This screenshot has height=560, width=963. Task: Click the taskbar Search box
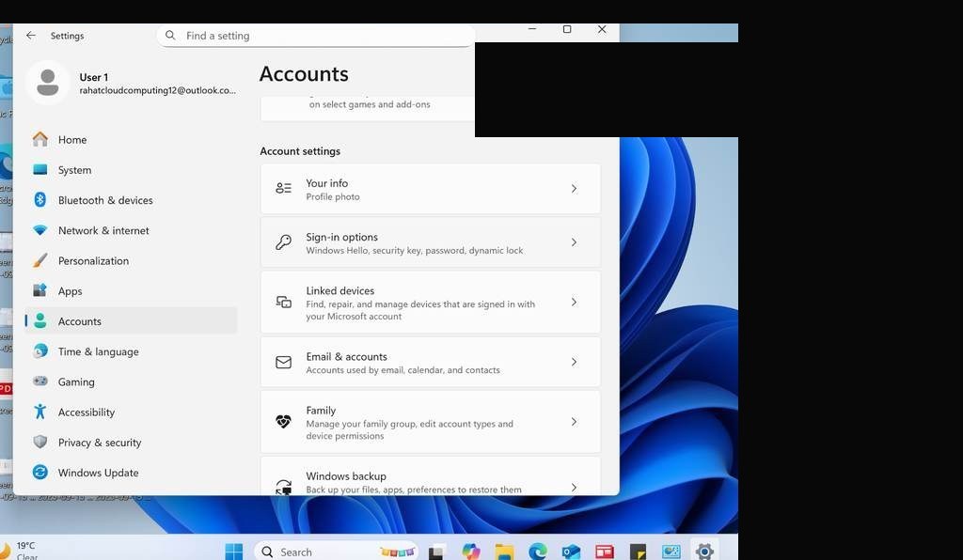coord(336,552)
